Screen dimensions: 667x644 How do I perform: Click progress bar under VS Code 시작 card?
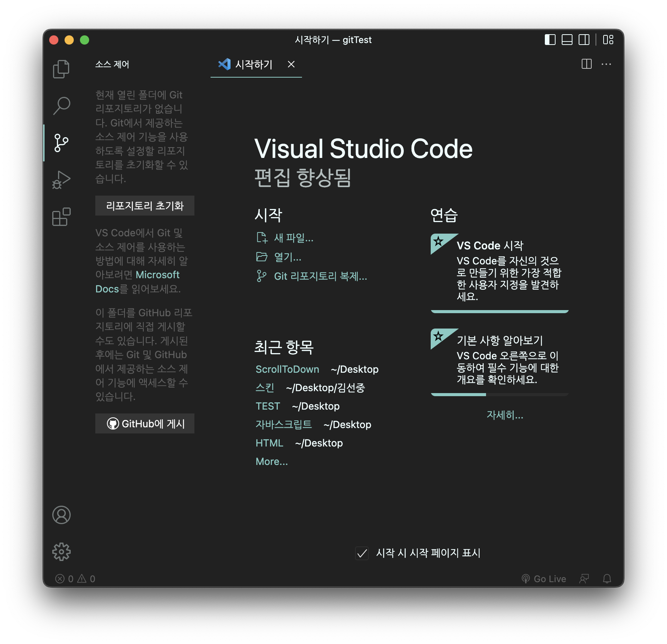tap(499, 312)
